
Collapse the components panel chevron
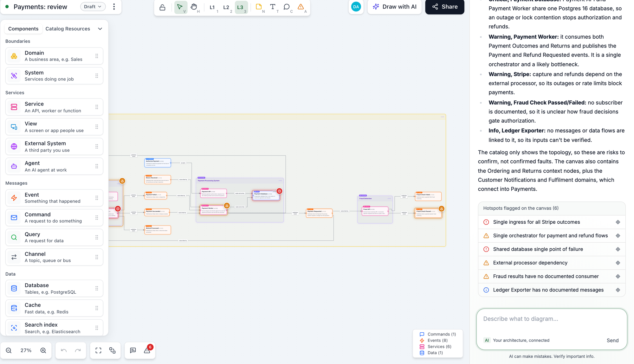pos(100,29)
